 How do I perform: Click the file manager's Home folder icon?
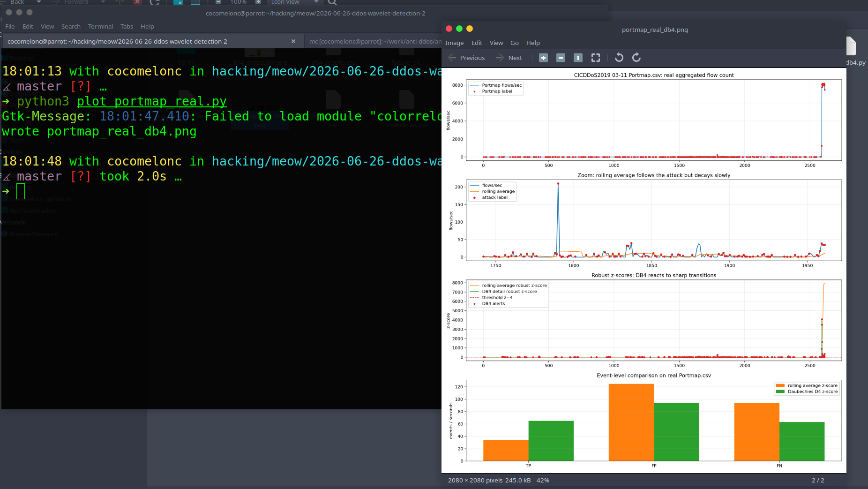tap(178, 2)
